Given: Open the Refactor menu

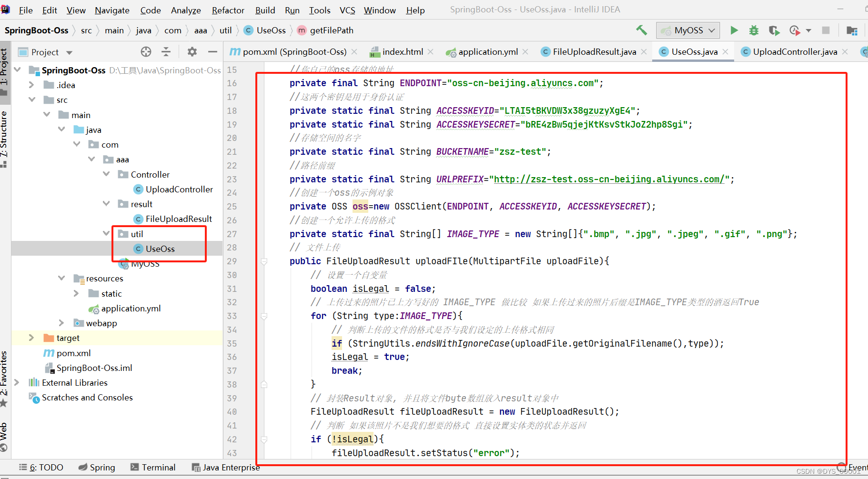Looking at the screenshot, I should pyautogui.click(x=228, y=10).
